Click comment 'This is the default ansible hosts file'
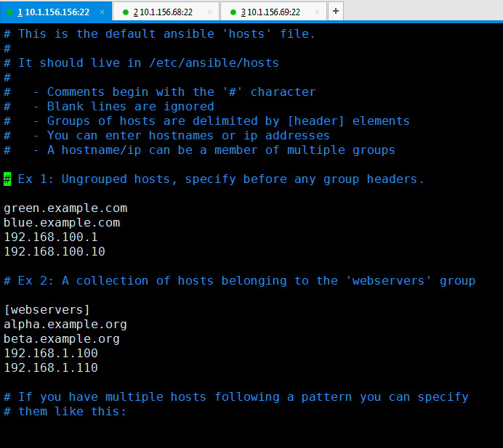Screen dimensions: 503x448 click(159, 34)
